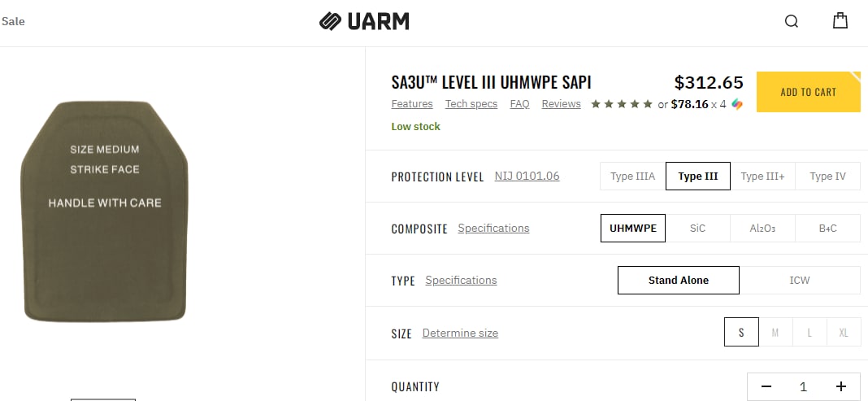Decrease quantity with the minus icon

pyautogui.click(x=766, y=386)
